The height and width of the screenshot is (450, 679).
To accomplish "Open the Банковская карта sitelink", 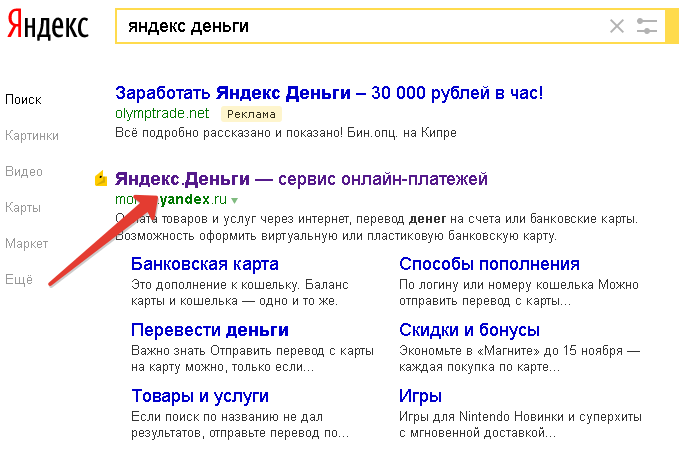I will coord(205,264).
